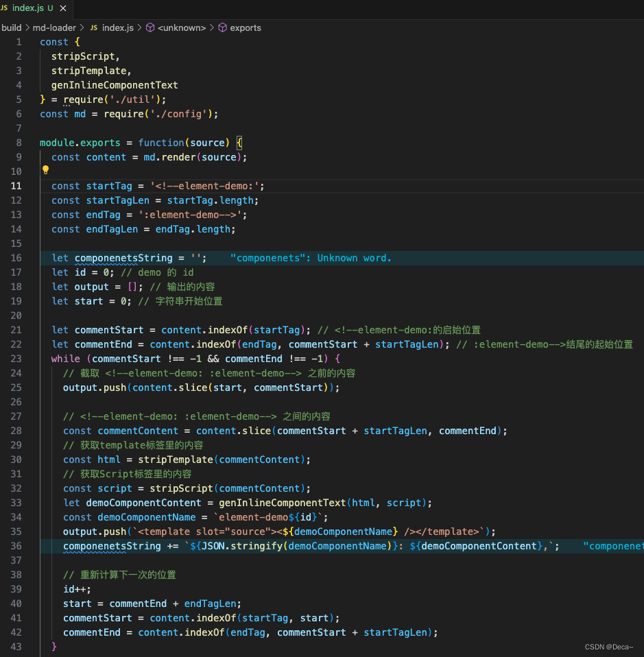Click the lightbulb quick-fix icon
Screen dimensions: 644x657
click(46, 169)
